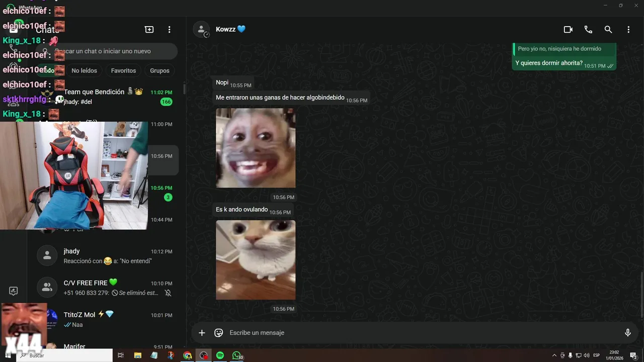Open the notification center icon
Screen dimensions: 644x362
click(633, 355)
